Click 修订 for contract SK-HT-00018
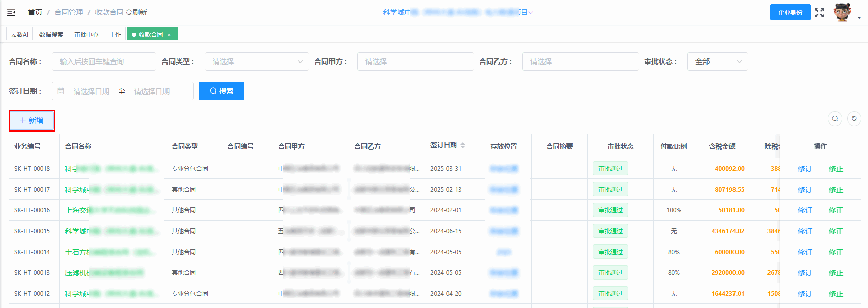 (805, 169)
